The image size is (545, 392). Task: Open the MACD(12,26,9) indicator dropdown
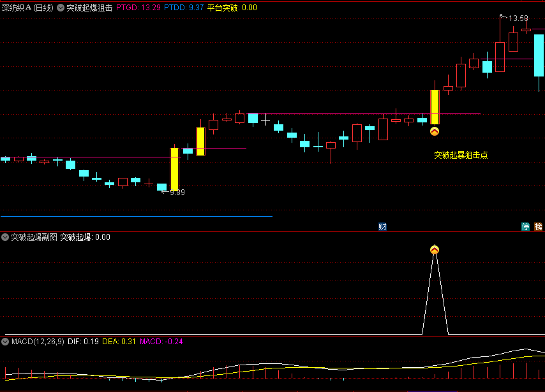pyautogui.click(x=5, y=342)
